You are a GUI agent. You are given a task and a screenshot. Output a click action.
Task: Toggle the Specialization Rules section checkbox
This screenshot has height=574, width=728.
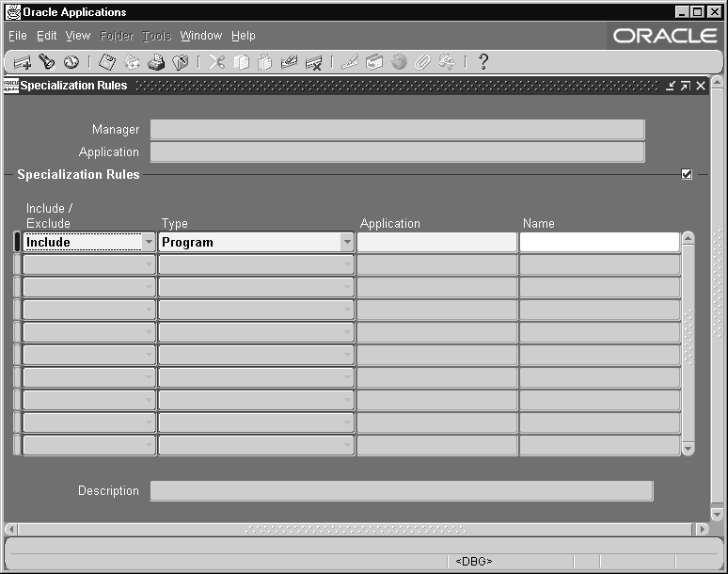[687, 174]
